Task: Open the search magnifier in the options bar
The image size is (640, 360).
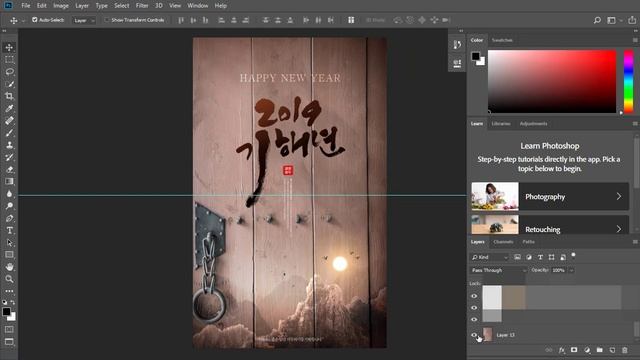Action: coord(597,20)
